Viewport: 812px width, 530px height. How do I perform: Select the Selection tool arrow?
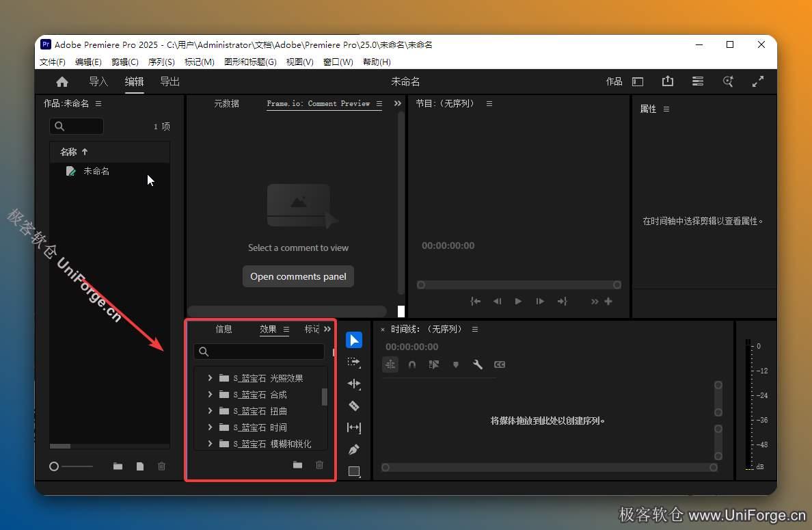(353, 340)
